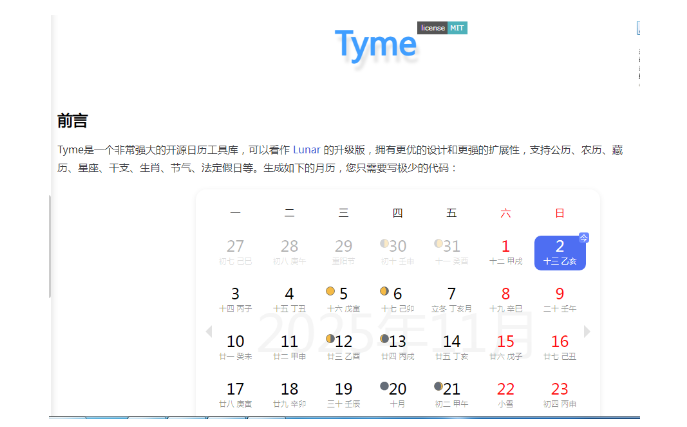
Task: Select Saturday date 15
Action: (x=506, y=348)
